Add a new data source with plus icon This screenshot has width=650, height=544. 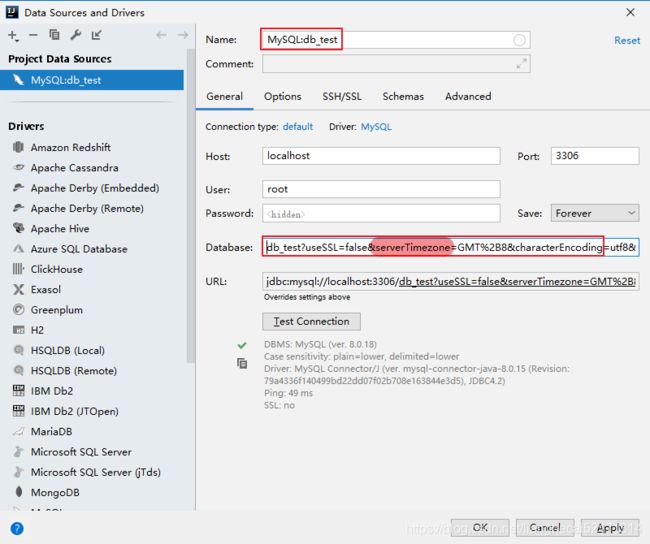[13, 36]
